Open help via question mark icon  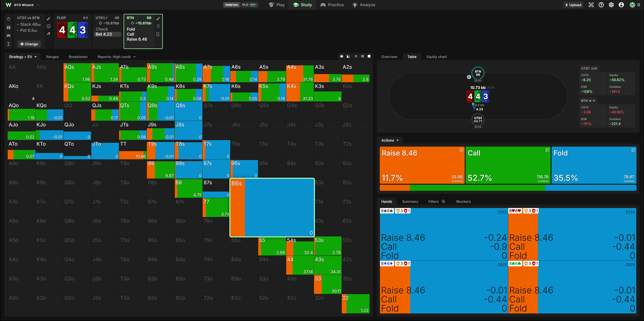click(x=601, y=5)
